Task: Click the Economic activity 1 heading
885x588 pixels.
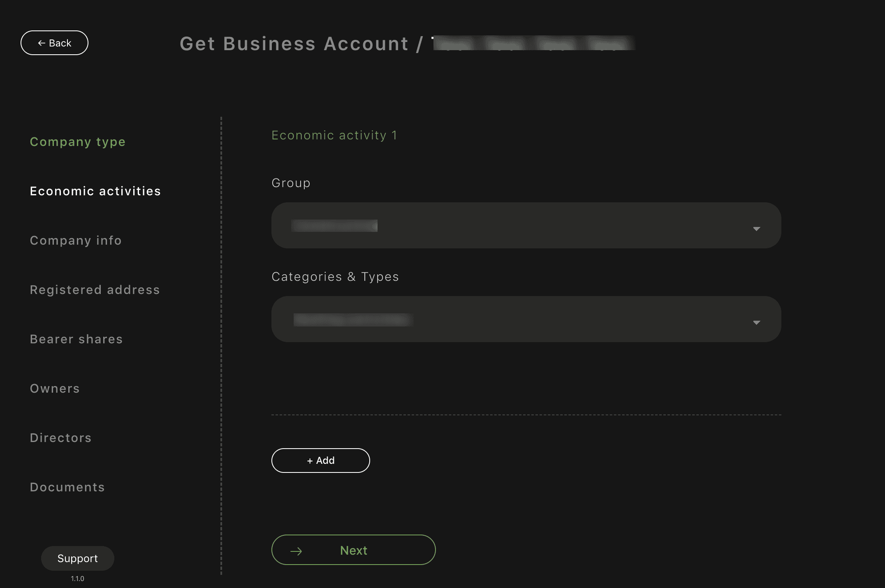Action: (334, 135)
